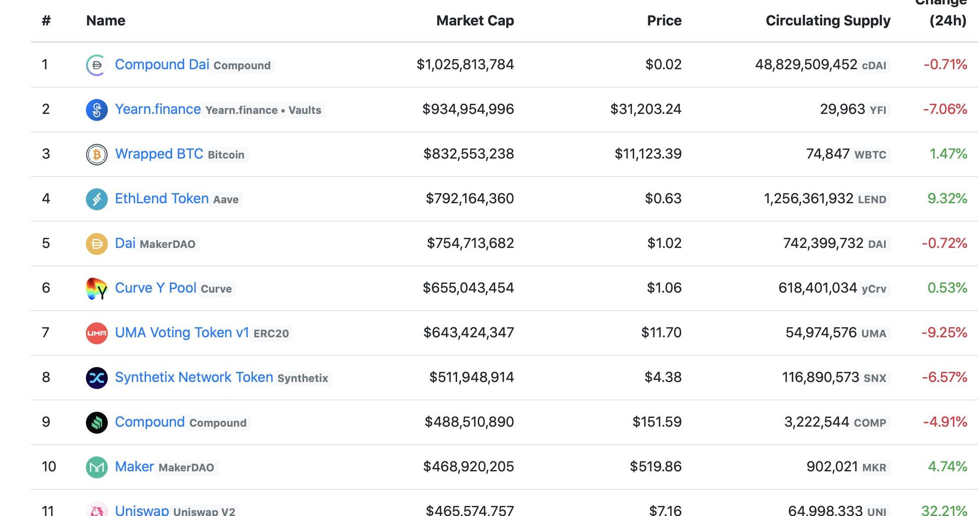
Task: Sort table by Market Cap column
Action: (x=475, y=21)
